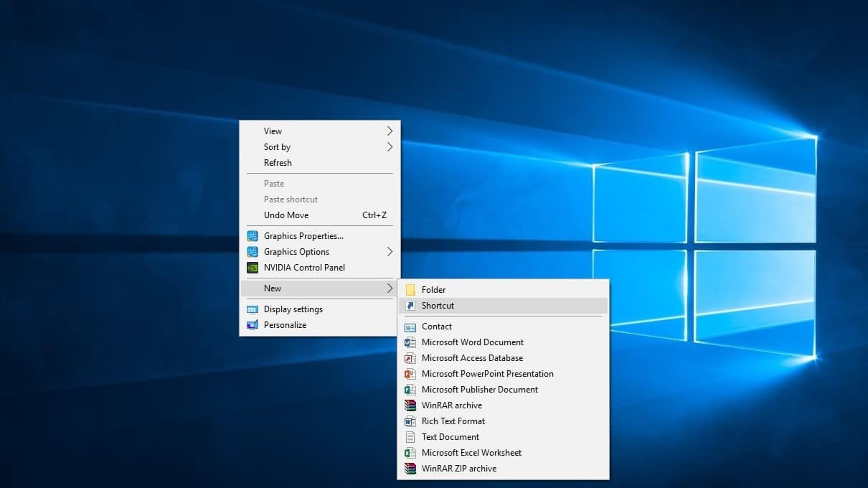The width and height of the screenshot is (868, 488).
Task: Select Refresh from the context menu
Action: tap(278, 163)
